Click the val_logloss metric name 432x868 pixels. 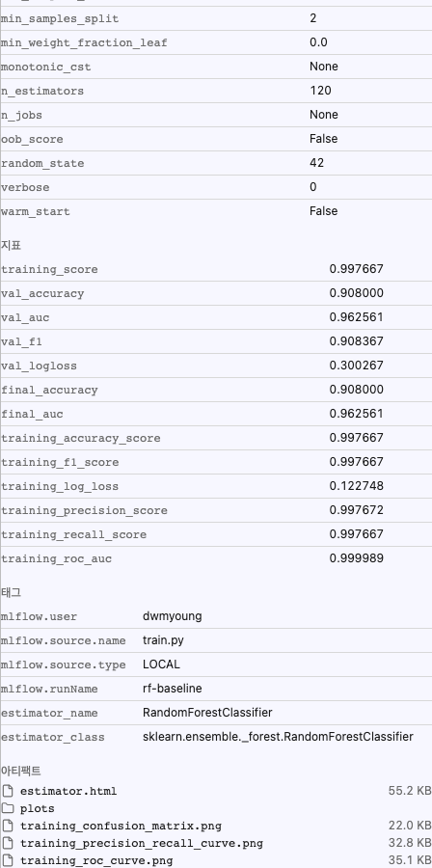(x=39, y=366)
